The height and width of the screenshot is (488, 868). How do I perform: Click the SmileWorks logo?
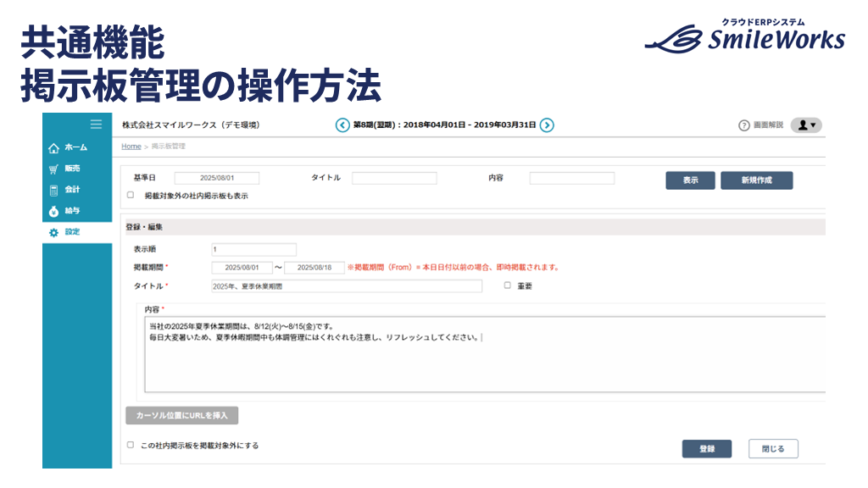pyautogui.click(x=745, y=36)
